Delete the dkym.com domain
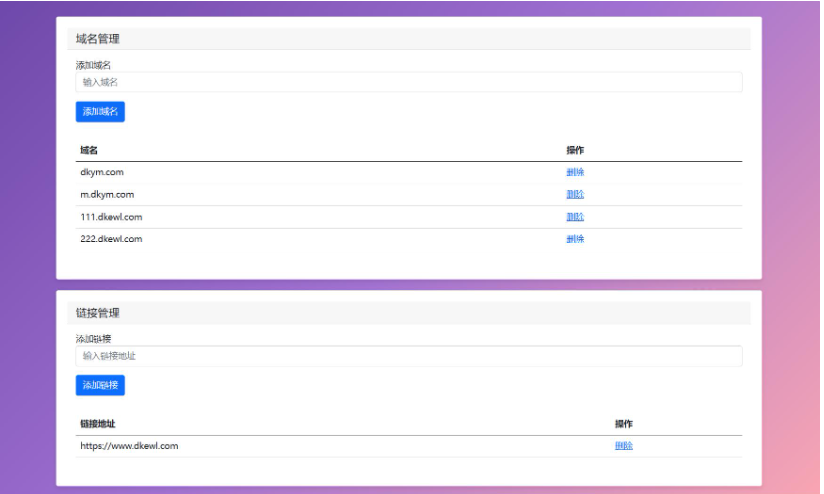The height and width of the screenshot is (494, 824). [x=575, y=172]
